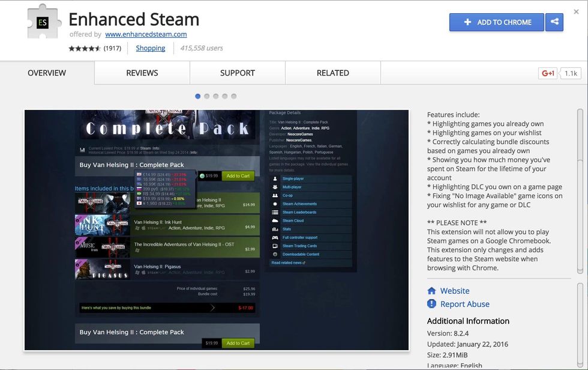Select the third carousel dot indicator
The image size is (588, 370).
click(x=216, y=96)
